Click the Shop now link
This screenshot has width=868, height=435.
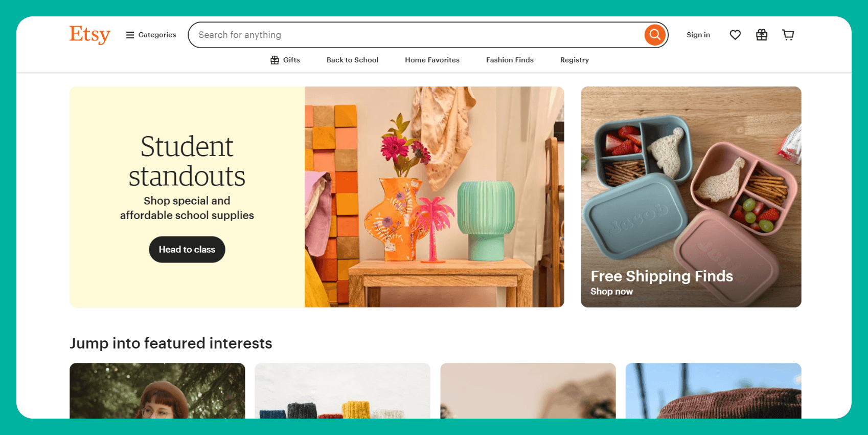pos(611,291)
